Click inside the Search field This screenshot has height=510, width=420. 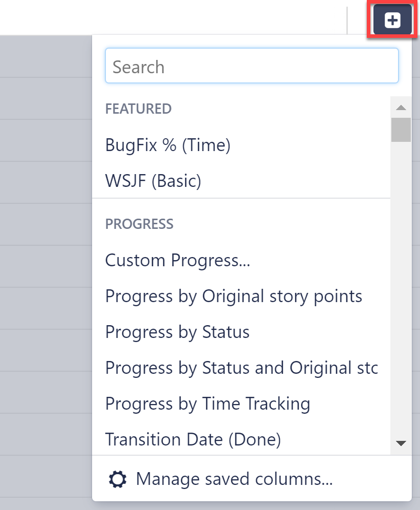coord(252,66)
